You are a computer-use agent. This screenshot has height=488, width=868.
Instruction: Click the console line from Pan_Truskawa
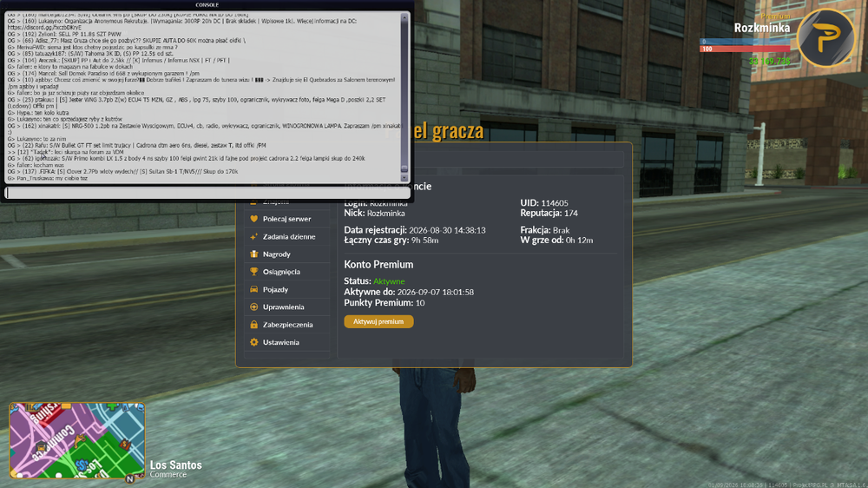tap(48, 178)
